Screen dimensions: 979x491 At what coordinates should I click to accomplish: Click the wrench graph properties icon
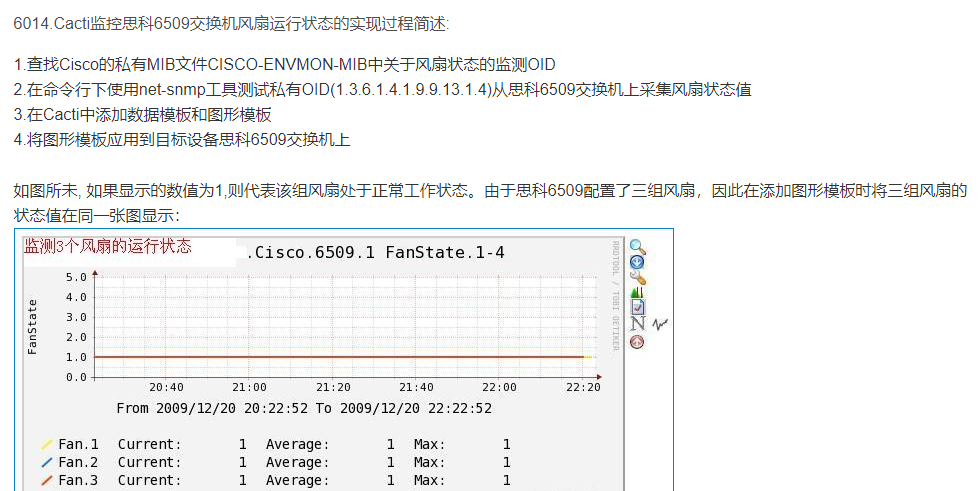(x=637, y=277)
